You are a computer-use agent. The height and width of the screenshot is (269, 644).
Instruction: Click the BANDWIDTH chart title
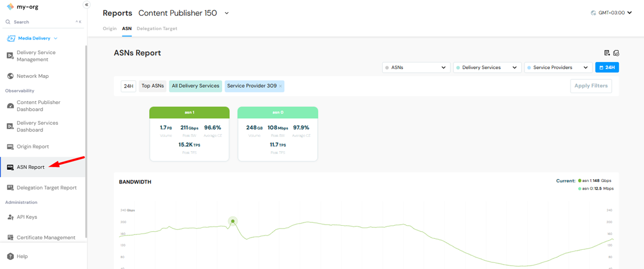click(x=135, y=182)
